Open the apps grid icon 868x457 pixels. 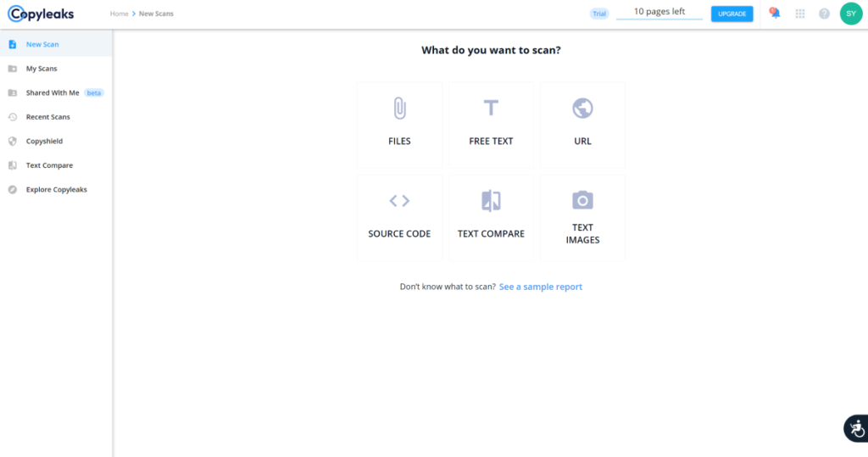click(x=800, y=14)
